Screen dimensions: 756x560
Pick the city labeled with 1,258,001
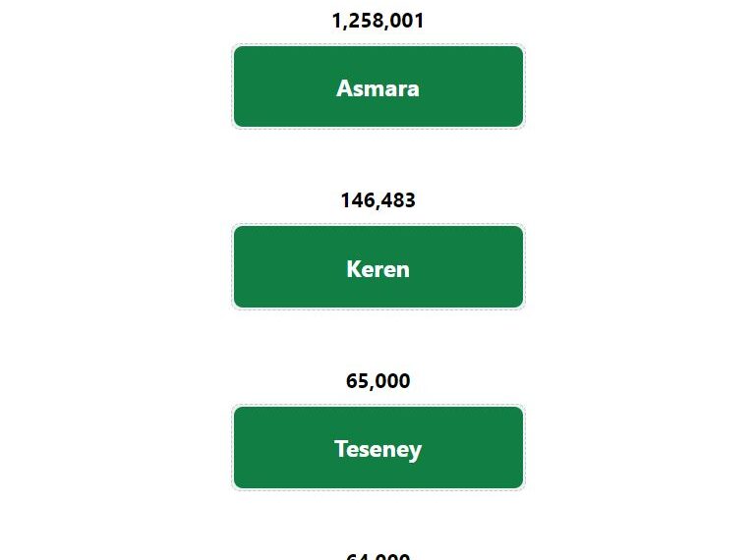(x=378, y=86)
